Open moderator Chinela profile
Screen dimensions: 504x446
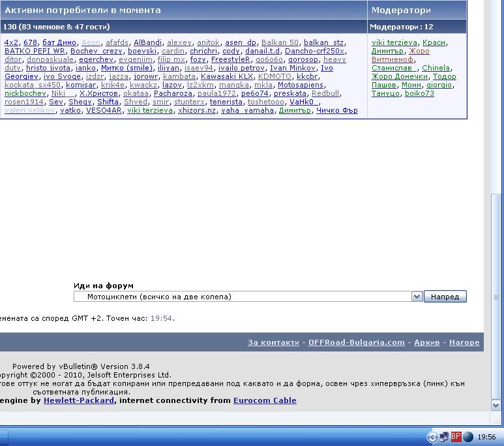point(436,68)
